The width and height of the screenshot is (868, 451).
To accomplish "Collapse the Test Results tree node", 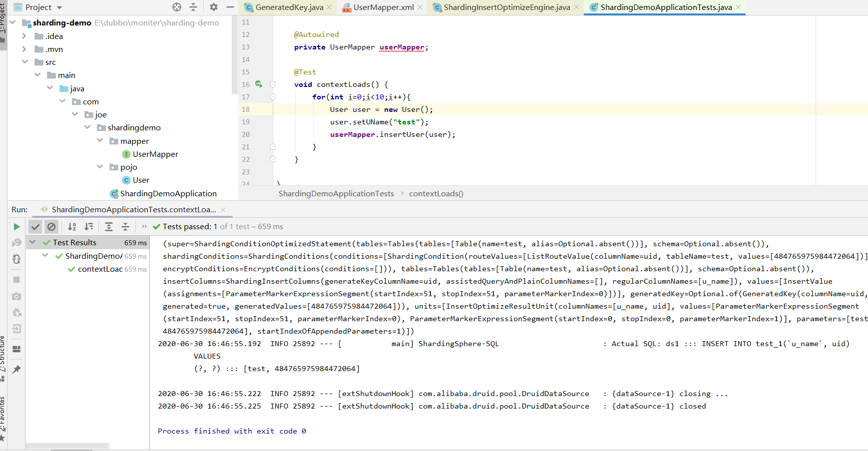I will (32, 242).
